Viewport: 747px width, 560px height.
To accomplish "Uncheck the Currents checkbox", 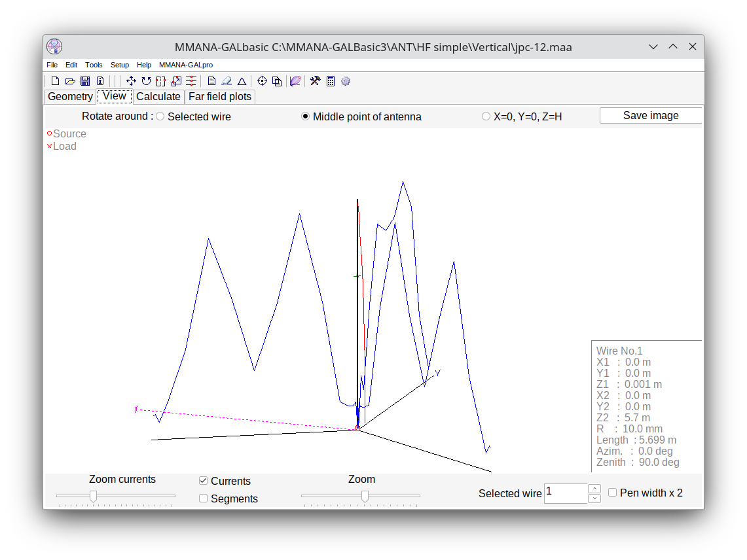I will (x=204, y=480).
